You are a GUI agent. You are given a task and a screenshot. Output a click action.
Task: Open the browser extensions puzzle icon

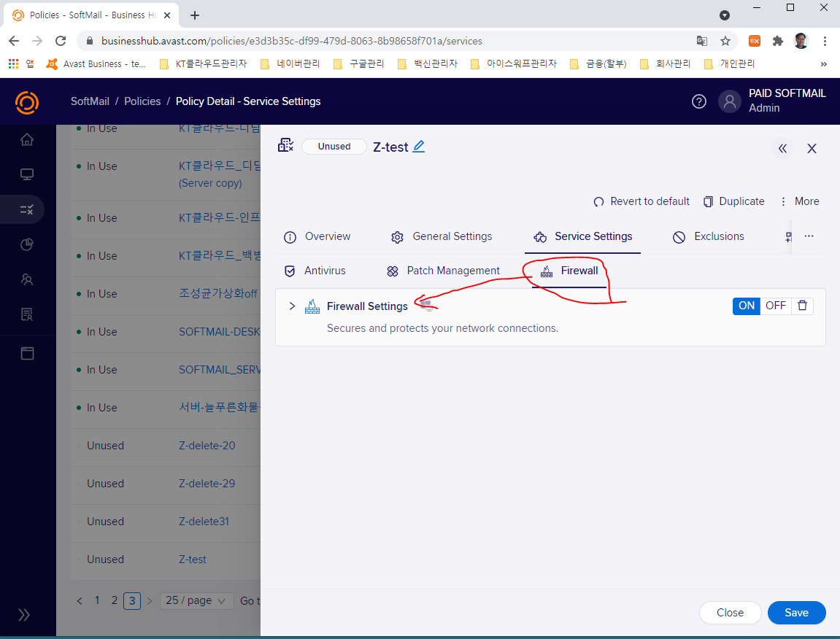pyautogui.click(x=777, y=41)
